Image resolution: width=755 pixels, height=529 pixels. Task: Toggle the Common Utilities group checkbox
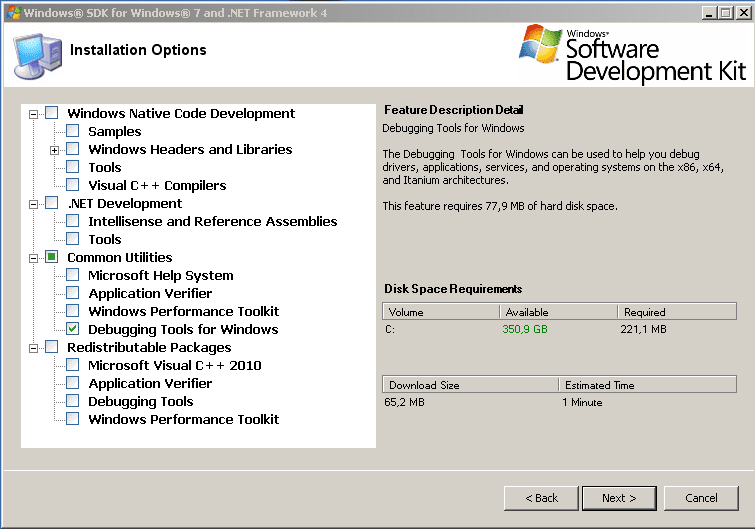52,258
